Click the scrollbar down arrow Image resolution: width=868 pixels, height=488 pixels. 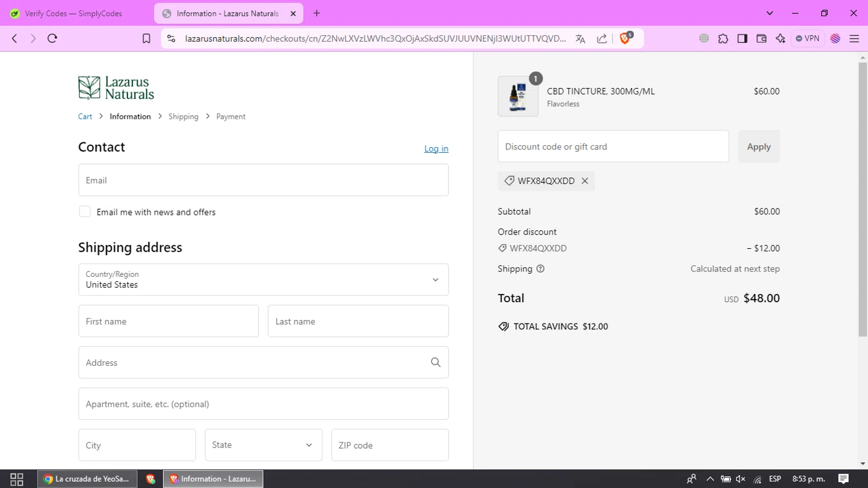tap(863, 464)
